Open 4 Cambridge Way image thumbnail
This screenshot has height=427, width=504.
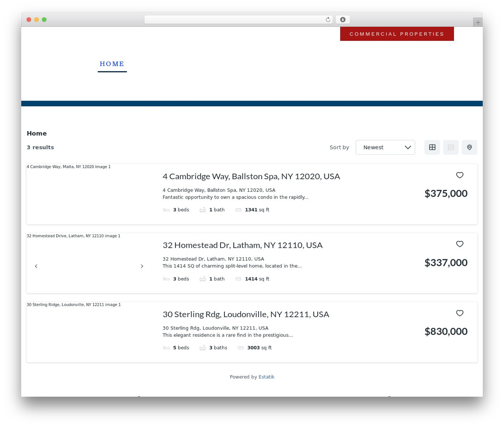click(x=90, y=194)
